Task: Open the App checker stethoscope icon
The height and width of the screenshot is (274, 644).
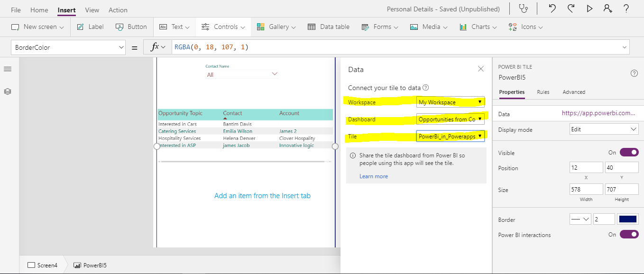Action: 523,9
